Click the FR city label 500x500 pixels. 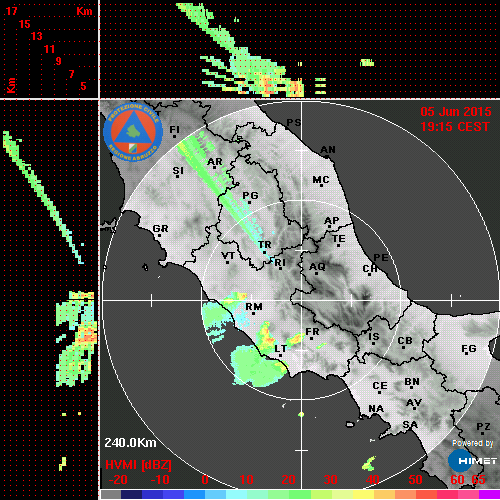click(312, 332)
